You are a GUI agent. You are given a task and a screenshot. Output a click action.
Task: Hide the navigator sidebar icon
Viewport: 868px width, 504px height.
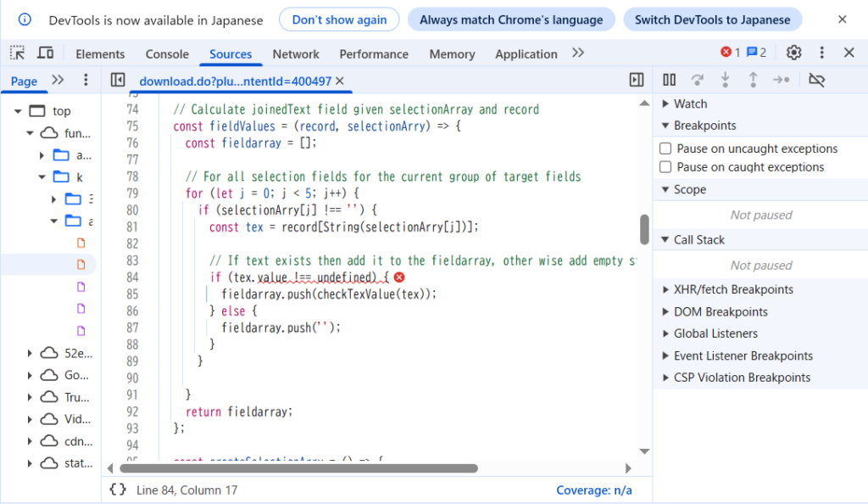(118, 81)
